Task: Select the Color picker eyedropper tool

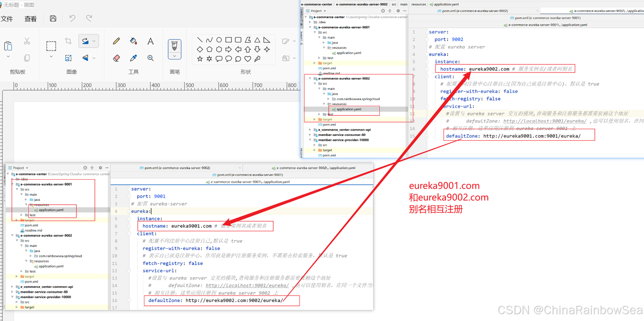Action: pyautogui.click(x=133, y=58)
